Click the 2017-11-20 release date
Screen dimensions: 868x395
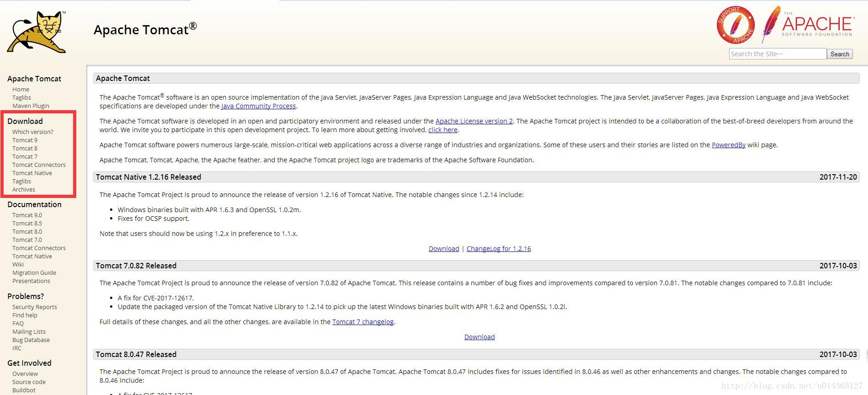[x=838, y=177]
